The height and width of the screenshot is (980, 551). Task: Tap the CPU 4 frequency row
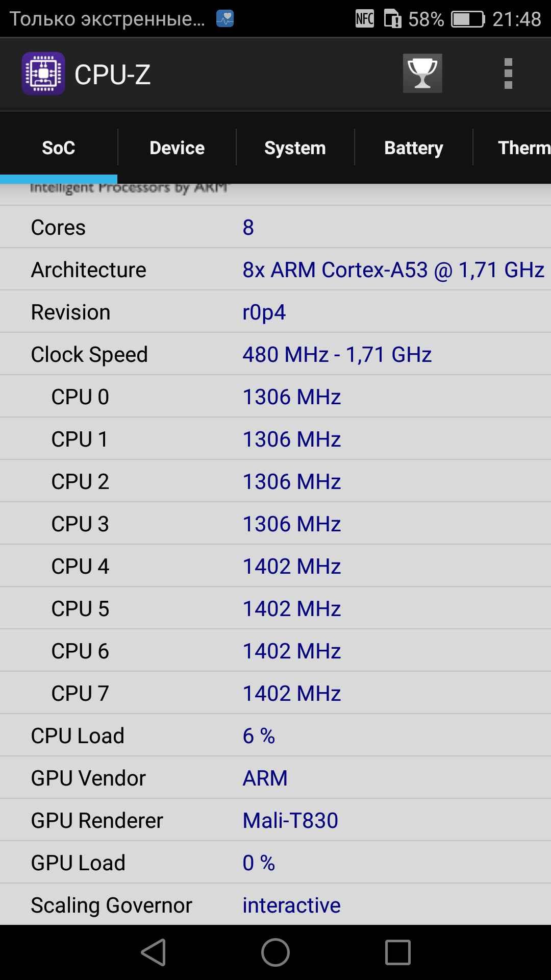pyautogui.click(x=275, y=566)
